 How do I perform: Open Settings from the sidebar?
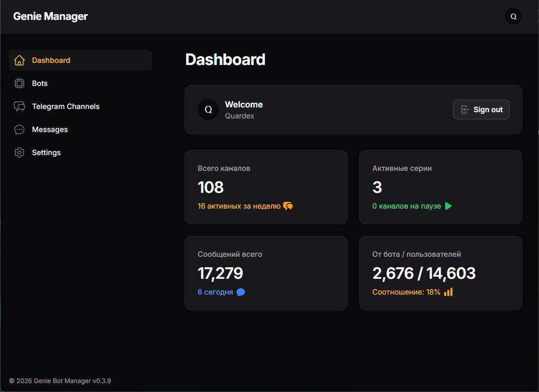coord(46,153)
